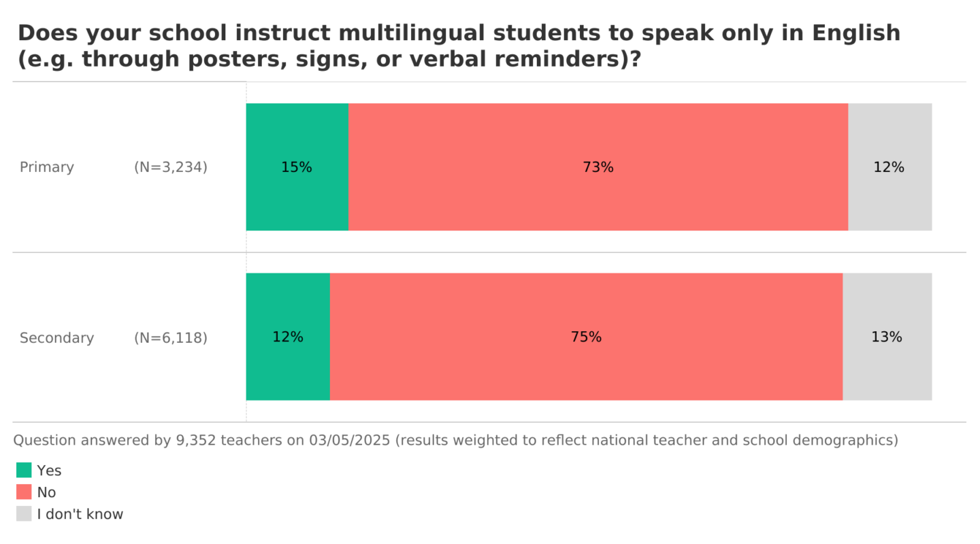Click the green Yes legend swatch

coord(24,470)
